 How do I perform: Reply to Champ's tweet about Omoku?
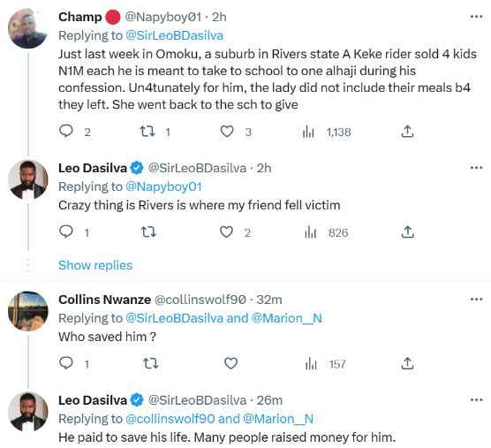[x=66, y=132]
